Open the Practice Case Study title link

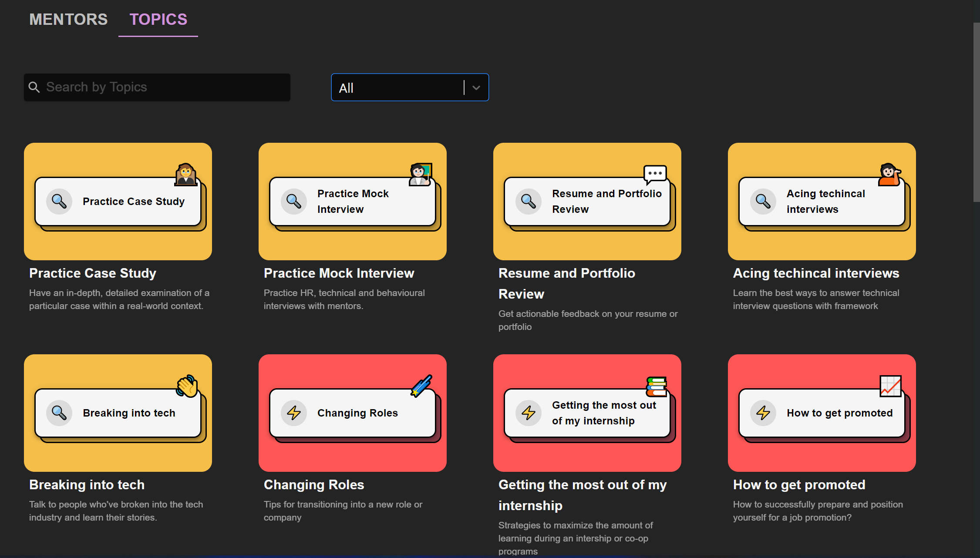click(92, 273)
